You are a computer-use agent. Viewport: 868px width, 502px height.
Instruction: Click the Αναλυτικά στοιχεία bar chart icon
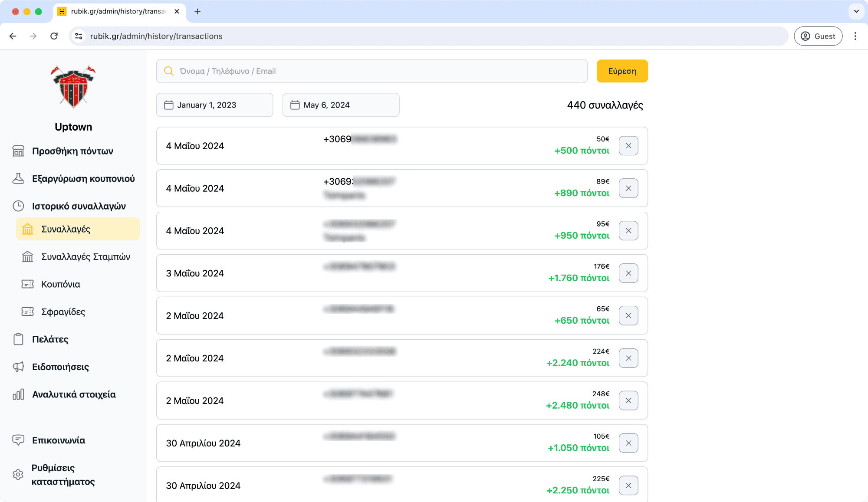pyautogui.click(x=18, y=394)
